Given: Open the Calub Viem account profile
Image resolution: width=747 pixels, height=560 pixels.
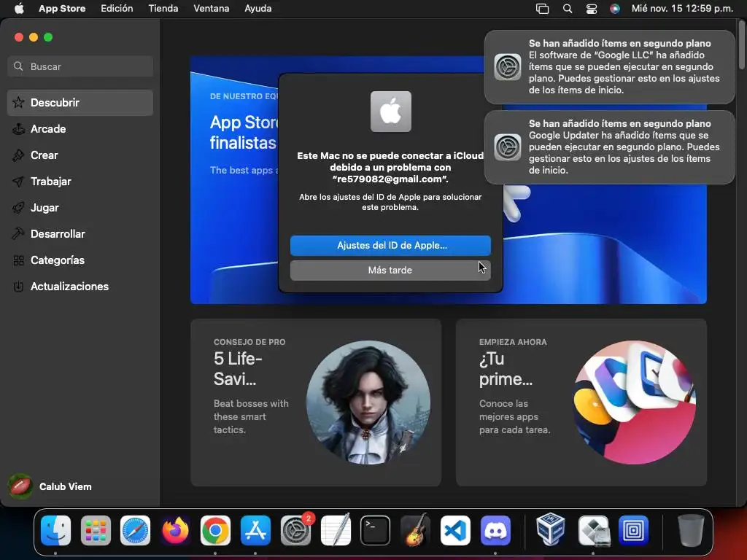Looking at the screenshot, I should 50,486.
